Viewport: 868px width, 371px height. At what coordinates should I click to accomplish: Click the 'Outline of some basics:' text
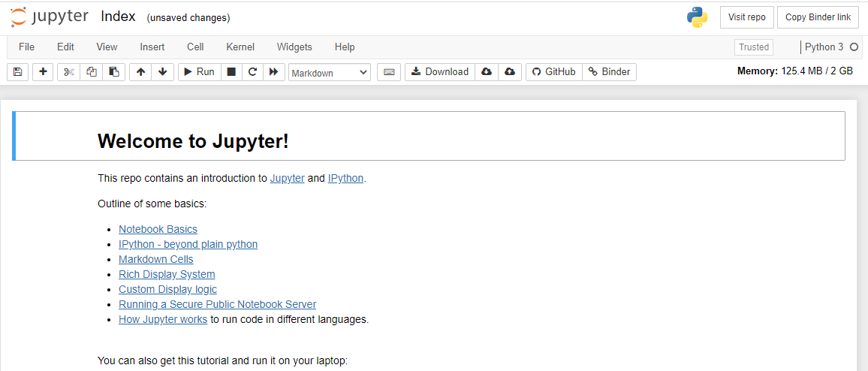[152, 204]
